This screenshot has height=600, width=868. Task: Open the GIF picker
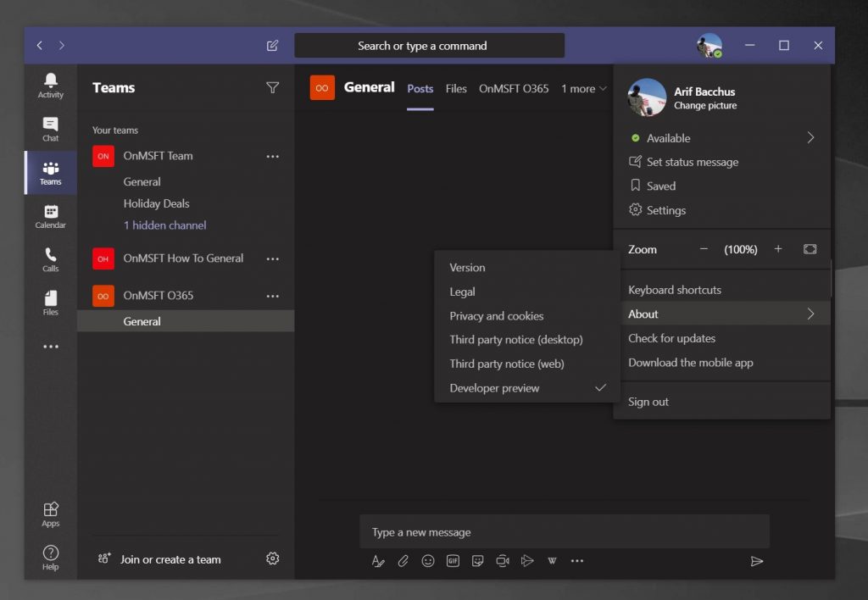coord(453,561)
